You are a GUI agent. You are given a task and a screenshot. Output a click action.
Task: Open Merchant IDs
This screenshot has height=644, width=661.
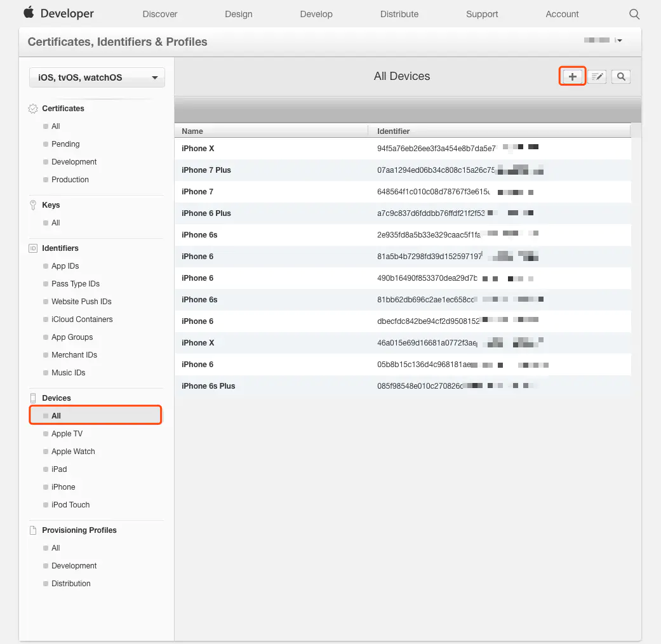(x=74, y=354)
